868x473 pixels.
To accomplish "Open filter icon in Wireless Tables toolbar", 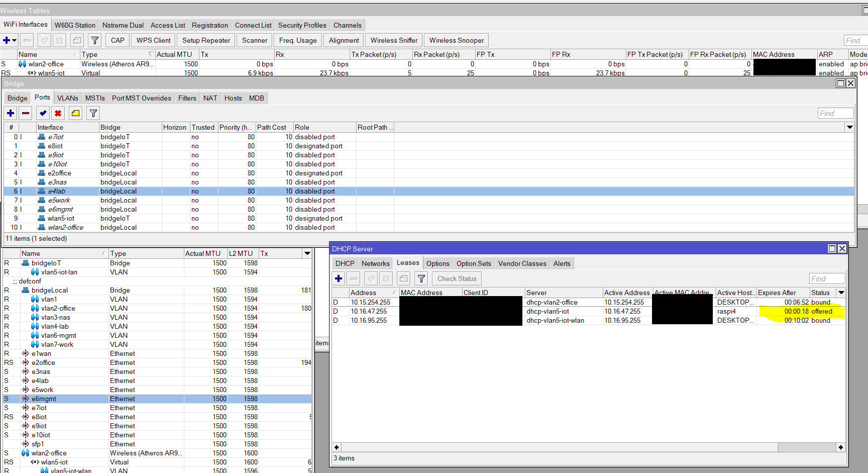I will click(94, 40).
